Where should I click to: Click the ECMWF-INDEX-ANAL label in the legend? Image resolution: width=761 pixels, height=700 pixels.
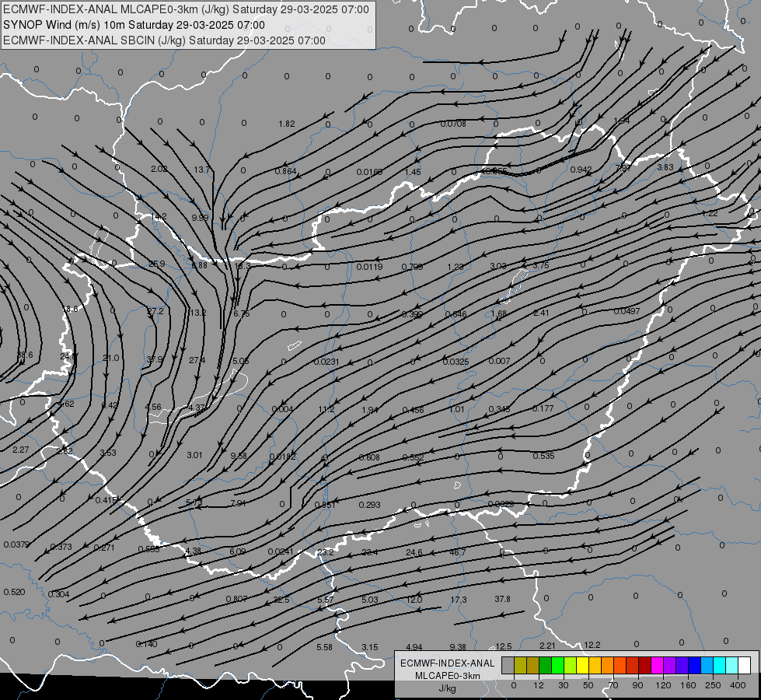click(x=447, y=663)
